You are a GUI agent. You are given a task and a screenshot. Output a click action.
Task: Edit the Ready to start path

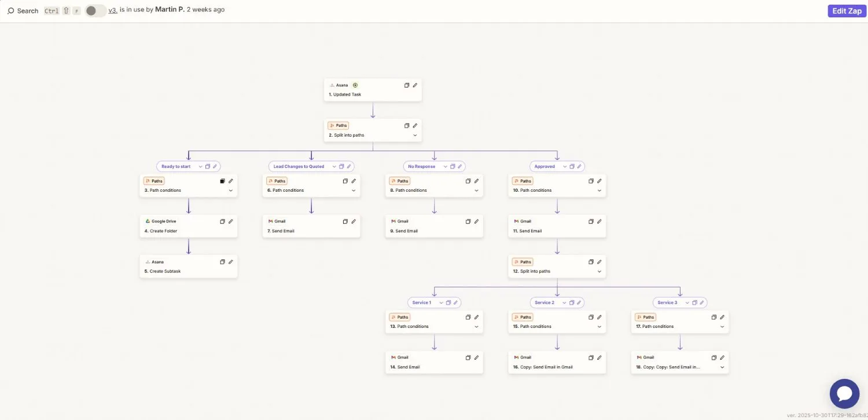click(215, 166)
